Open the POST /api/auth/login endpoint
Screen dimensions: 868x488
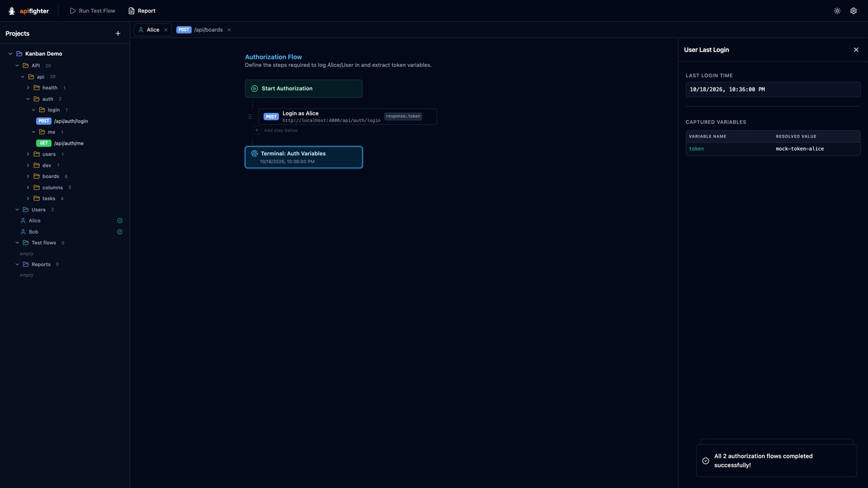click(62, 121)
